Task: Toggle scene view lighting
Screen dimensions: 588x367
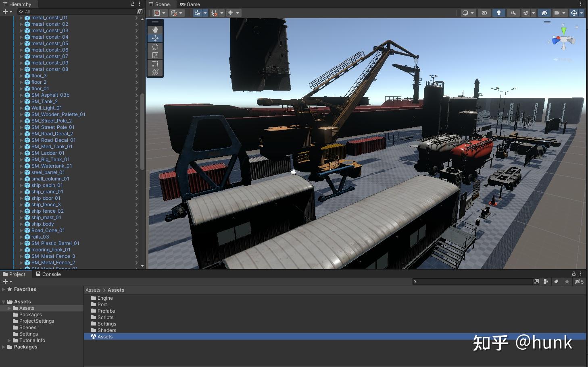Action: click(x=499, y=12)
